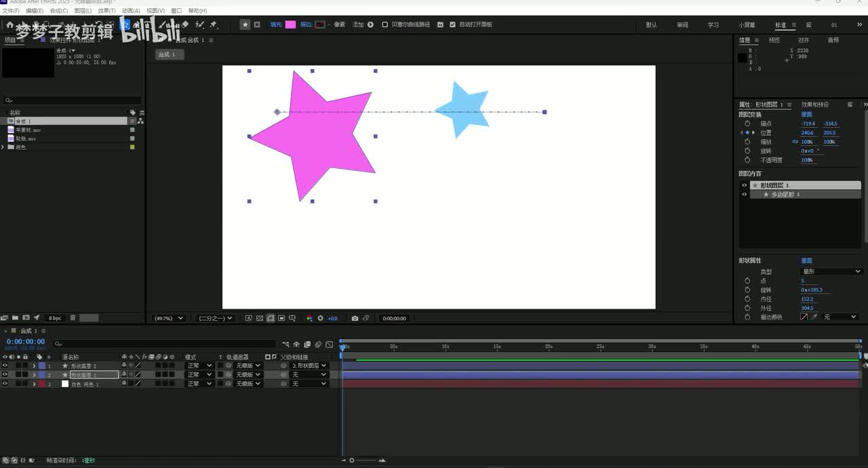Click the 描边颜色 swatch in 形状属性

pyautogui.click(x=804, y=317)
